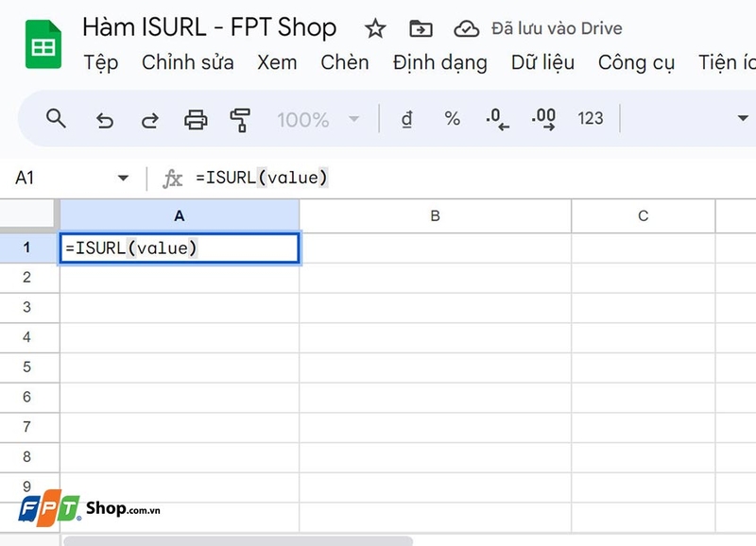The image size is (756, 546).
Task: Open the Name box dropdown arrow
Action: (123, 178)
